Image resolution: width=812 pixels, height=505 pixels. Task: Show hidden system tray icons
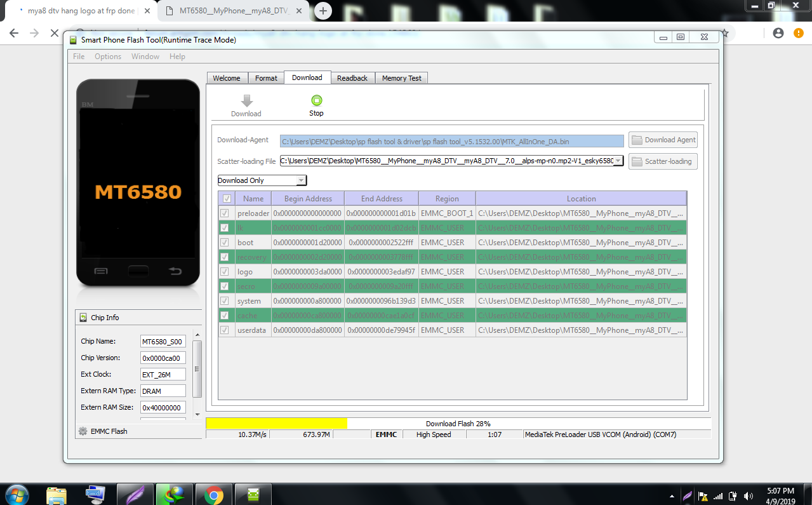click(672, 496)
